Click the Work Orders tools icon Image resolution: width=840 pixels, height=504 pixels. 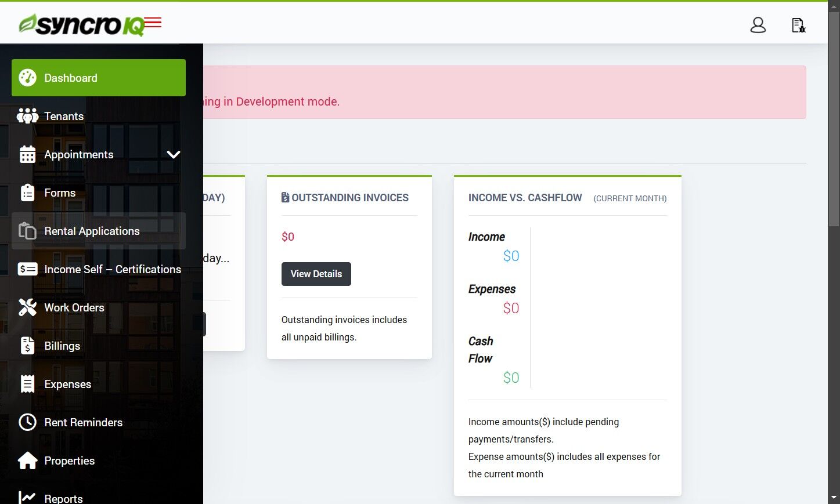[x=27, y=307]
